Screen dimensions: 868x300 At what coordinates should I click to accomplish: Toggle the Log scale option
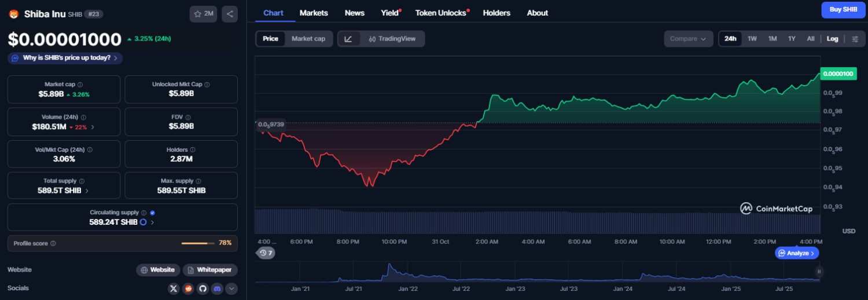click(x=832, y=39)
